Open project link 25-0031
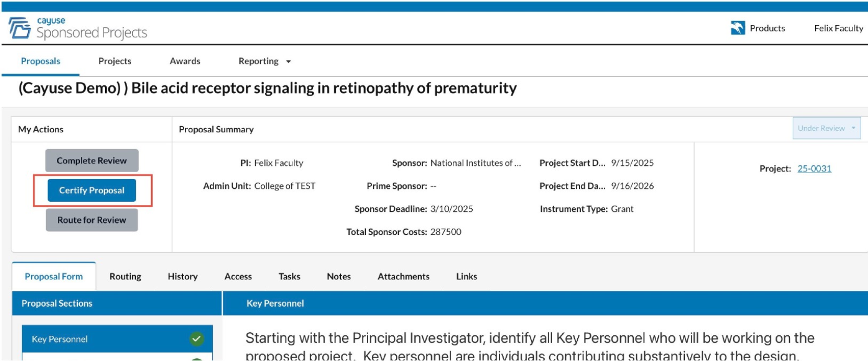Image resolution: width=868 pixels, height=361 pixels. click(814, 168)
